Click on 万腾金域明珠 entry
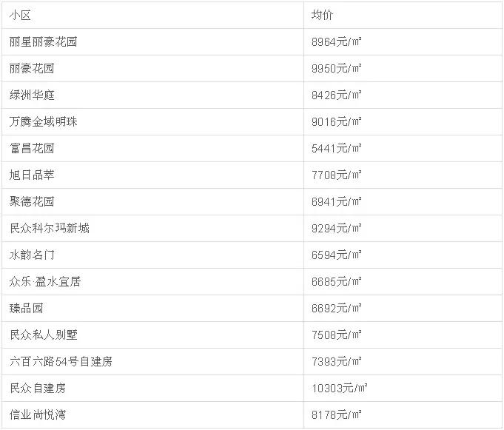Screen dimensions: 504x430 43,122
